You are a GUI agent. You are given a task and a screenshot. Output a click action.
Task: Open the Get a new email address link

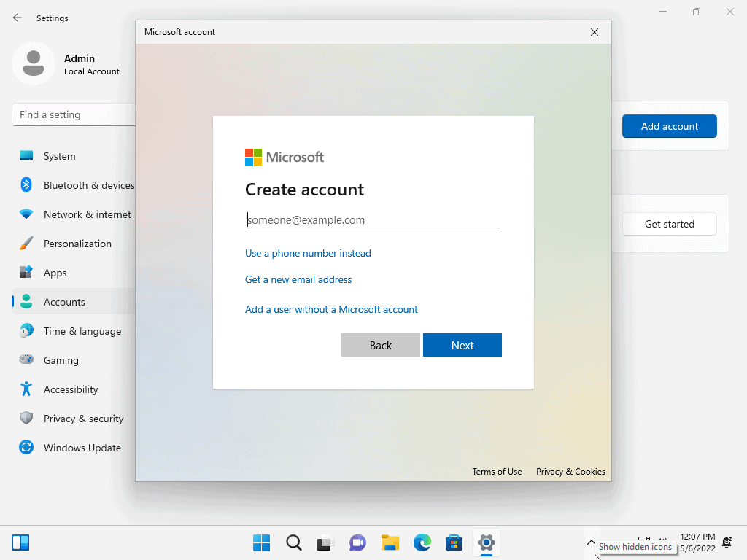pos(298,279)
